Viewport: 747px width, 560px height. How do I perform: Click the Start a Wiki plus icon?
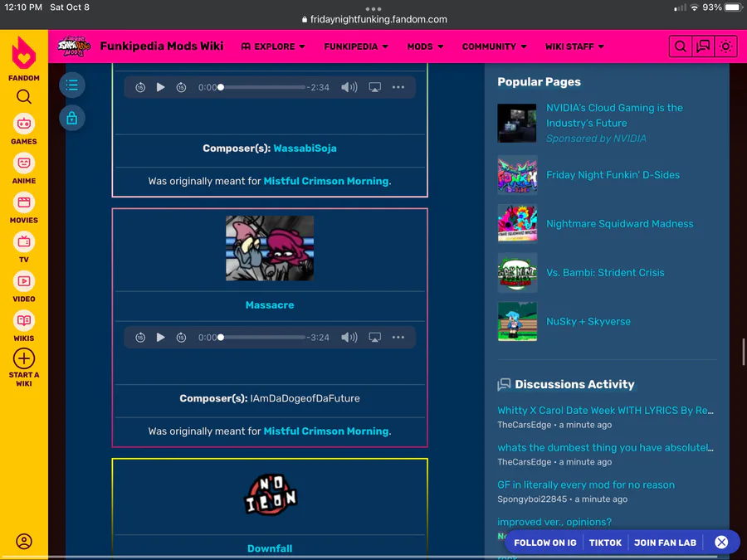pyautogui.click(x=24, y=358)
